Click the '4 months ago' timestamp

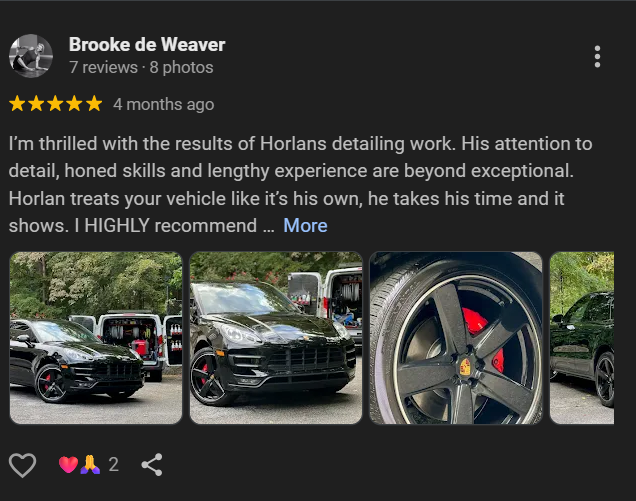tap(163, 105)
